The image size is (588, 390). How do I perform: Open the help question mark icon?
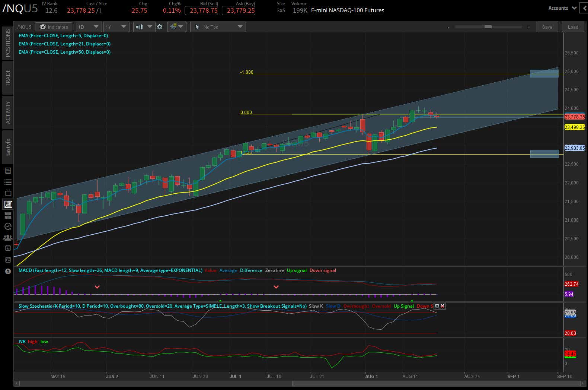click(8, 271)
